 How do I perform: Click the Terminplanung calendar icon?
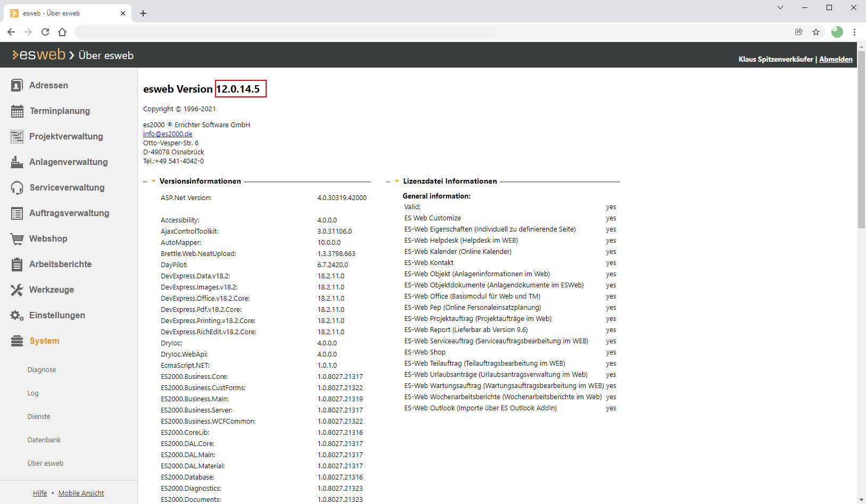[x=17, y=111]
